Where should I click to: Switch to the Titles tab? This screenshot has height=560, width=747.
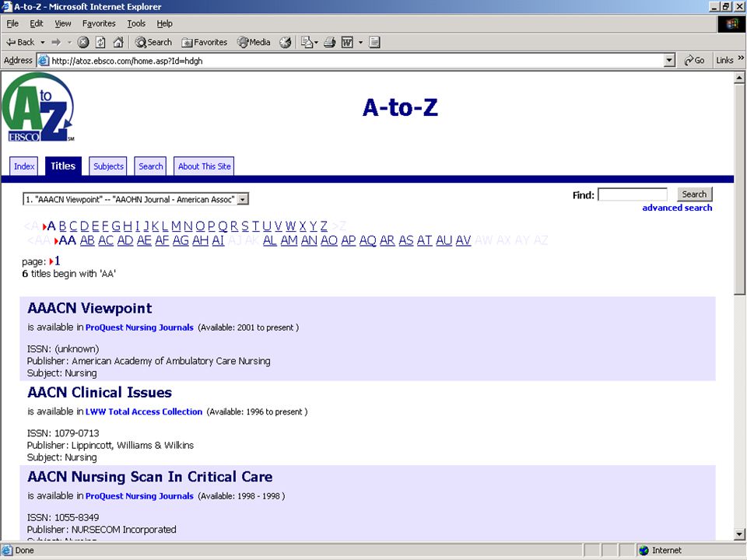coord(63,166)
